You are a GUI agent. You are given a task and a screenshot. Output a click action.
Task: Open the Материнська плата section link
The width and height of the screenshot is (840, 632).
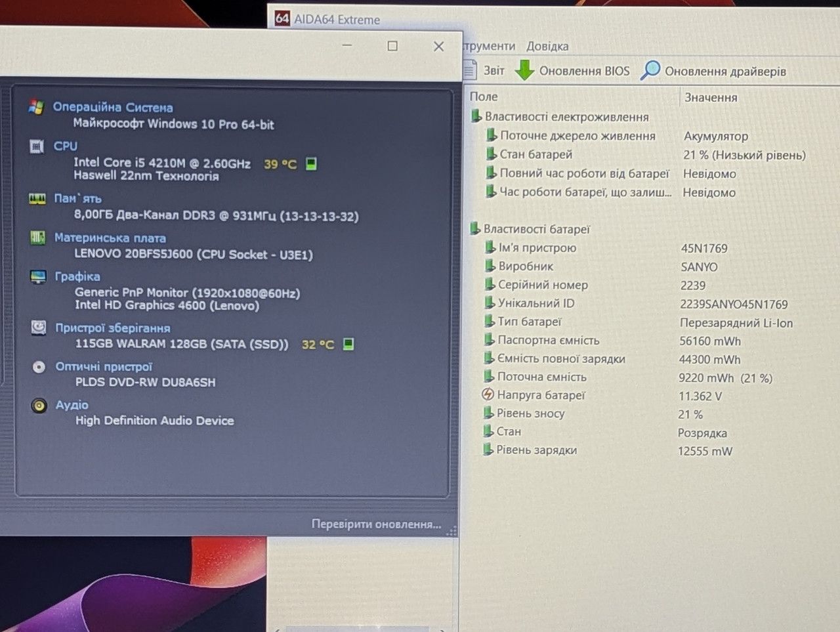(110, 238)
